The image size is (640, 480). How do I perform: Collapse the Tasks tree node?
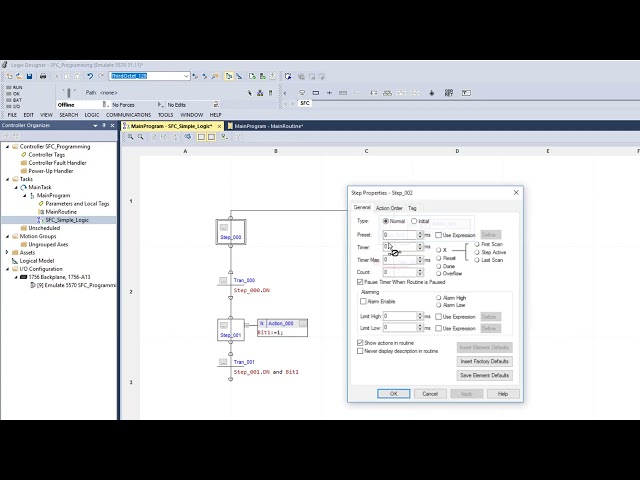coord(7,179)
